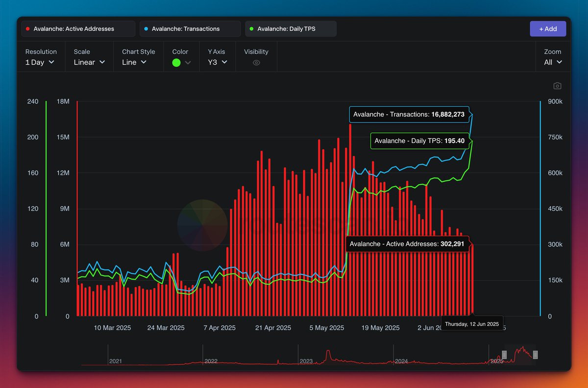Open the Resolution 1 Day dropdown

pos(40,62)
